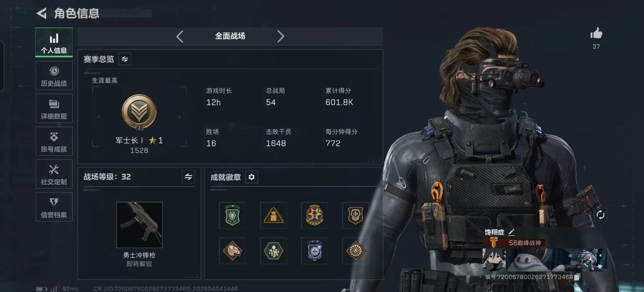The height and width of the screenshot is (292, 644).
Task: Click the back arrow beside 角色信息
Action: pyautogui.click(x=41, y=13)
